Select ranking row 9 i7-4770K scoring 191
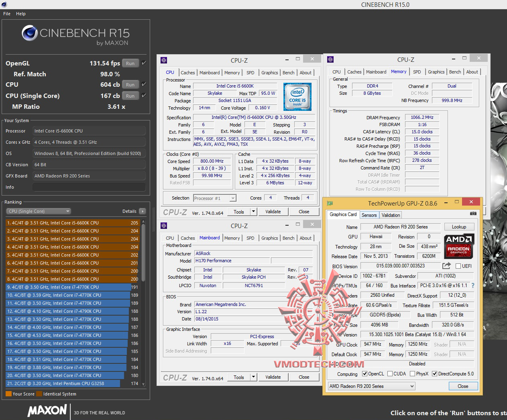This screenshot has height=420, width=507. [x=72, y=287]
